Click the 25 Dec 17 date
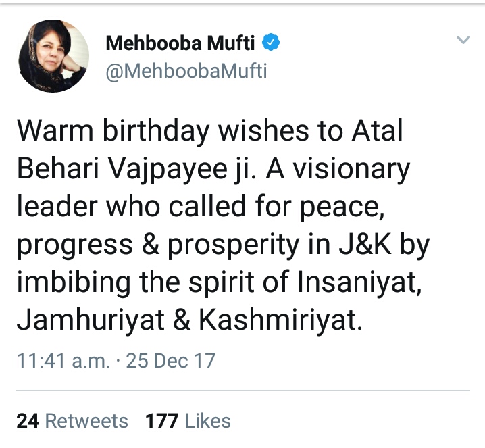The image size is (485, 448). (171, 361)
